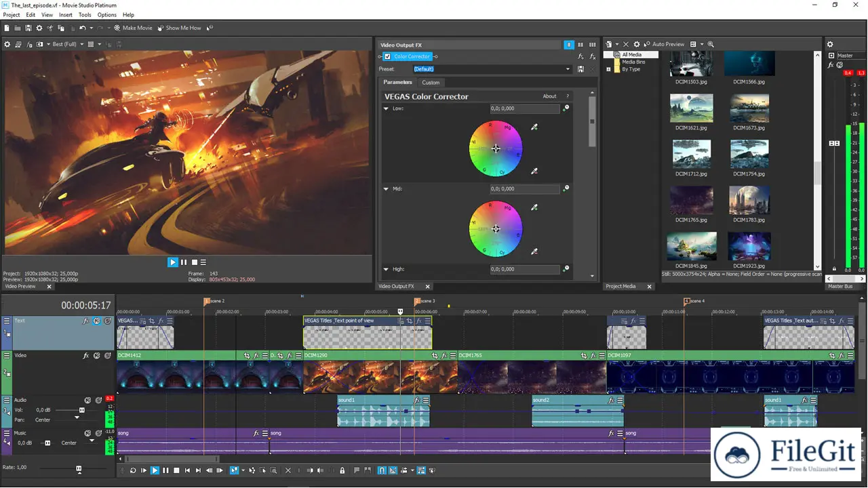Remove the selected plug-in from chain
Image resolution: width=868 pixels, height=488 pixels.
pos(592,57)
